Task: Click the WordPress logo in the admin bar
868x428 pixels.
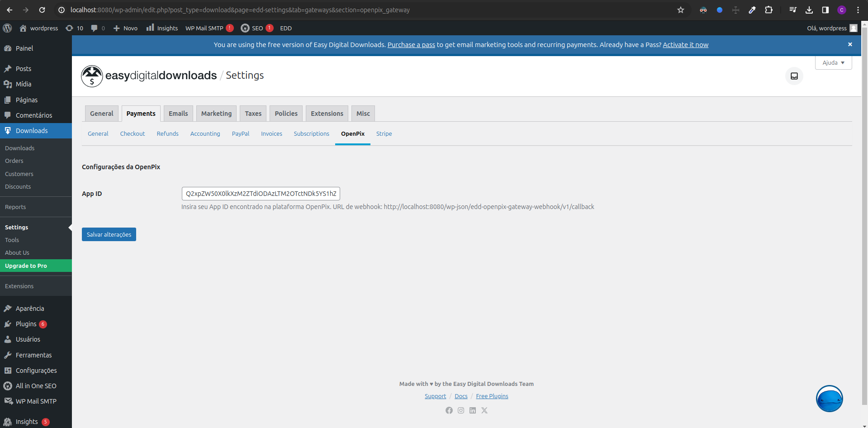Action: pos(7,28)
